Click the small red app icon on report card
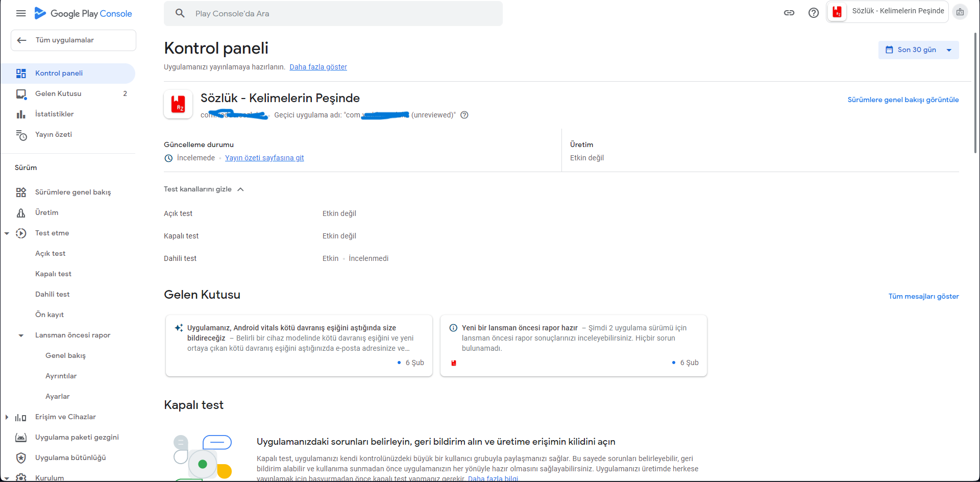The width and height of the screenshot is (980, 482). (454, 363)
